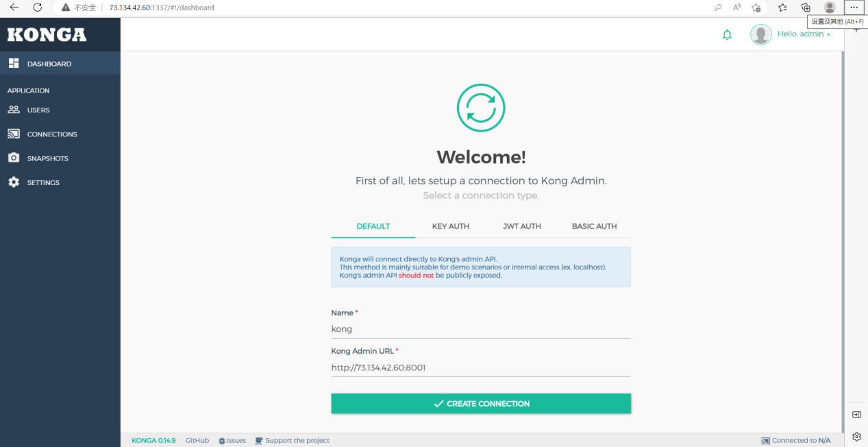This screenshot has height=447, width=868.
Task: Click the green sync circle icon
Action: [x=481, y=108]
